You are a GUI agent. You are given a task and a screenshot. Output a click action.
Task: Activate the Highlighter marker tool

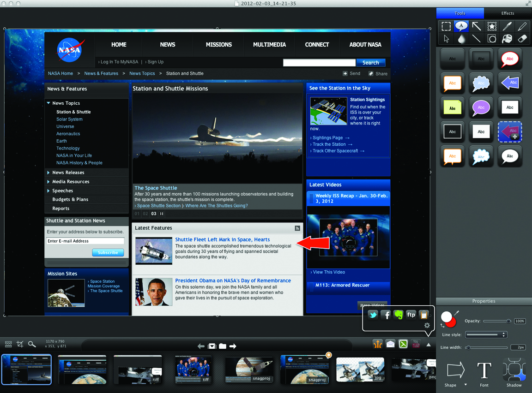[522, 27]
